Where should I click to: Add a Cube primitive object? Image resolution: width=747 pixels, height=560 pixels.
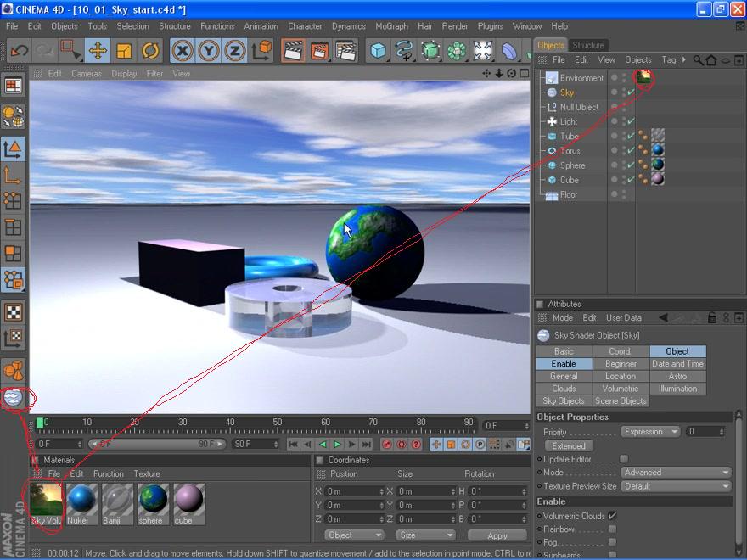379,50
